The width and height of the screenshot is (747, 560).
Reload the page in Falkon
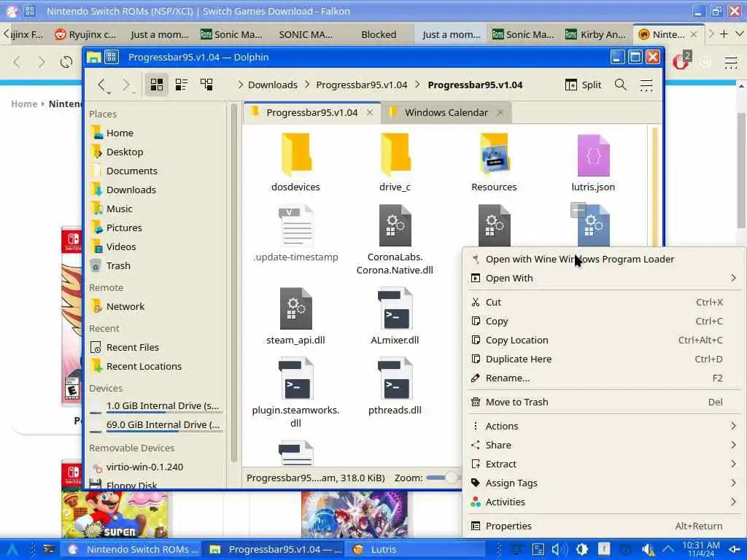point(66,62)
